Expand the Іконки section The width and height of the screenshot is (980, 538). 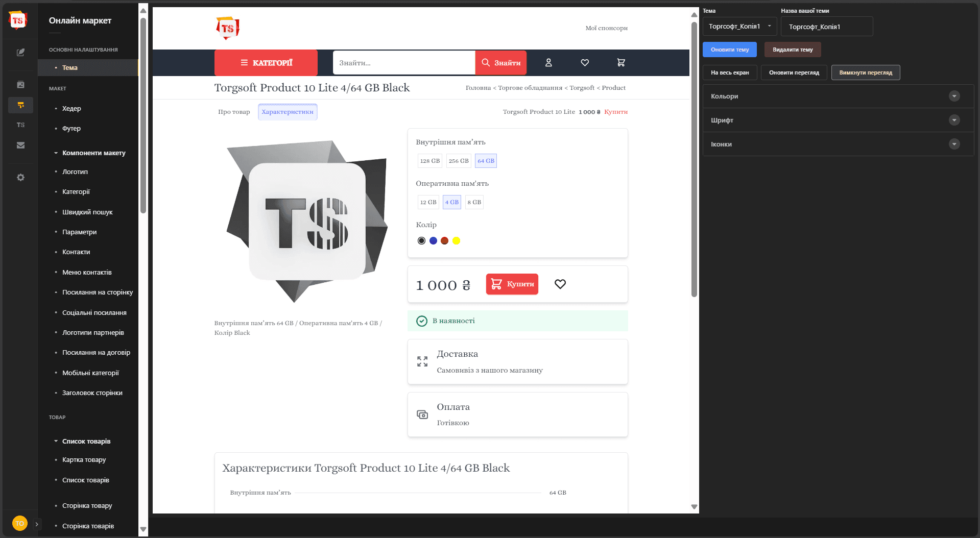(x=838, y=144)
